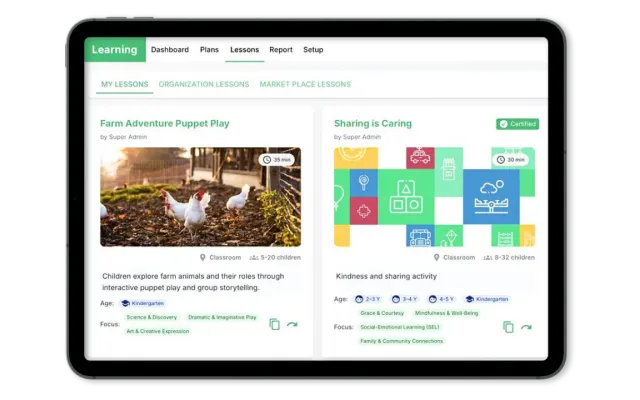
Task: Click group icon beside 5-20 children
Action: pos(254,258)
